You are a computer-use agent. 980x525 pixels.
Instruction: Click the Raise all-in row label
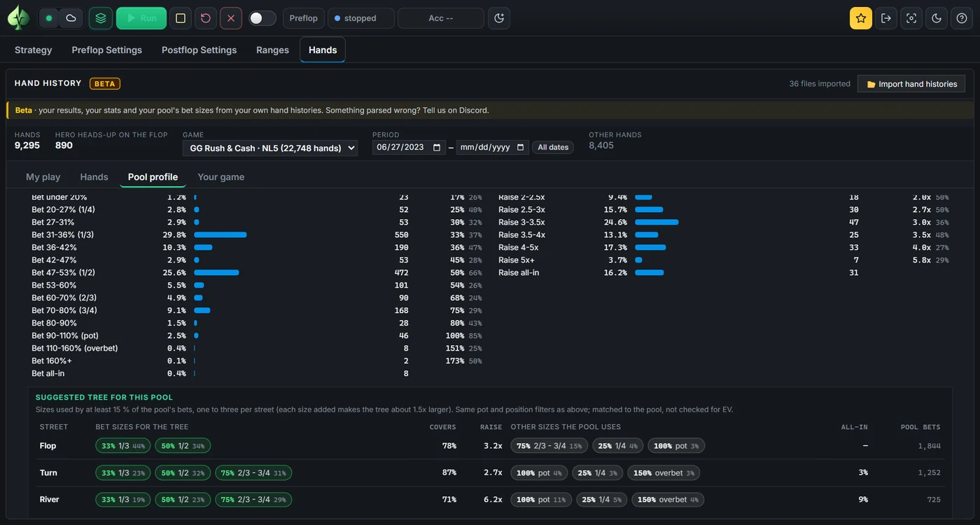pos(519,272)
